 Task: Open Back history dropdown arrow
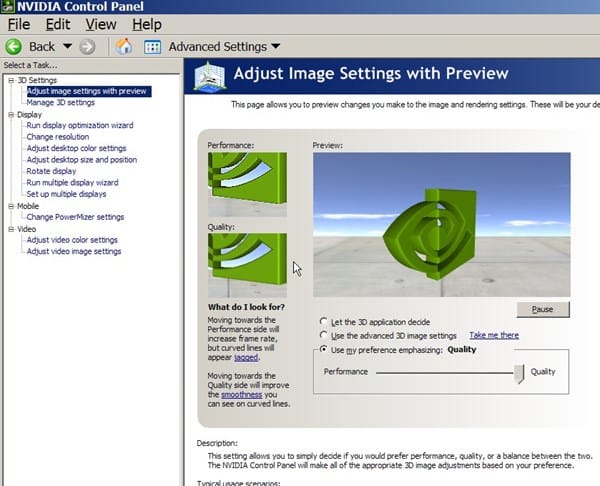tap(67, 46)
